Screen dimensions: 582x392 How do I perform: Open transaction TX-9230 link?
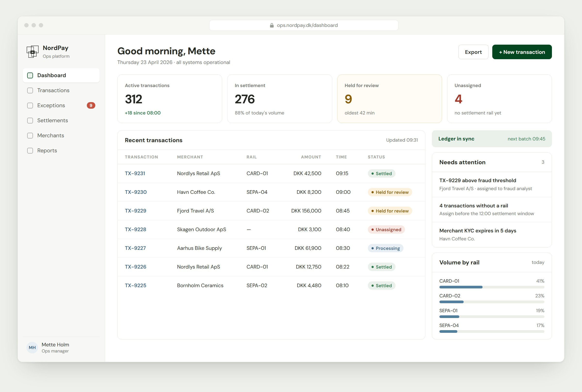[136, 192]
